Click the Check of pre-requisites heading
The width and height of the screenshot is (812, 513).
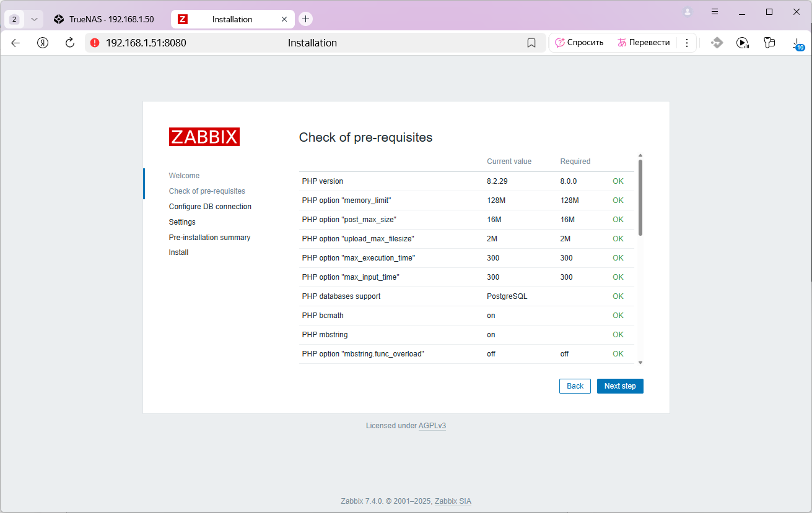(365, 137)
